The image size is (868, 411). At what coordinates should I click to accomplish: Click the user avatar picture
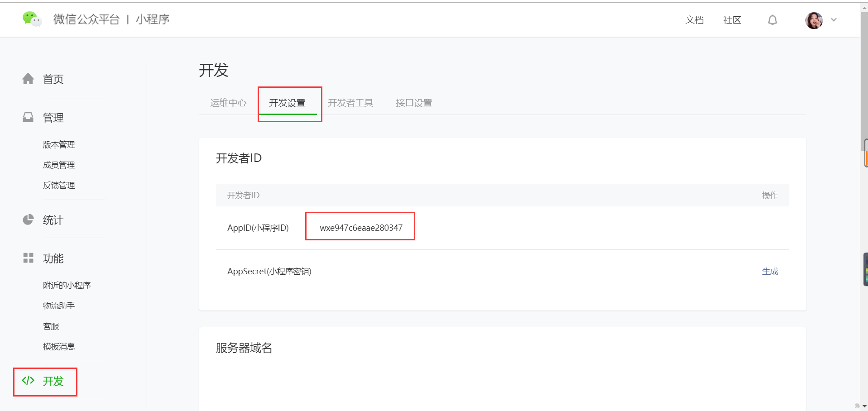[x=814, y=20]
